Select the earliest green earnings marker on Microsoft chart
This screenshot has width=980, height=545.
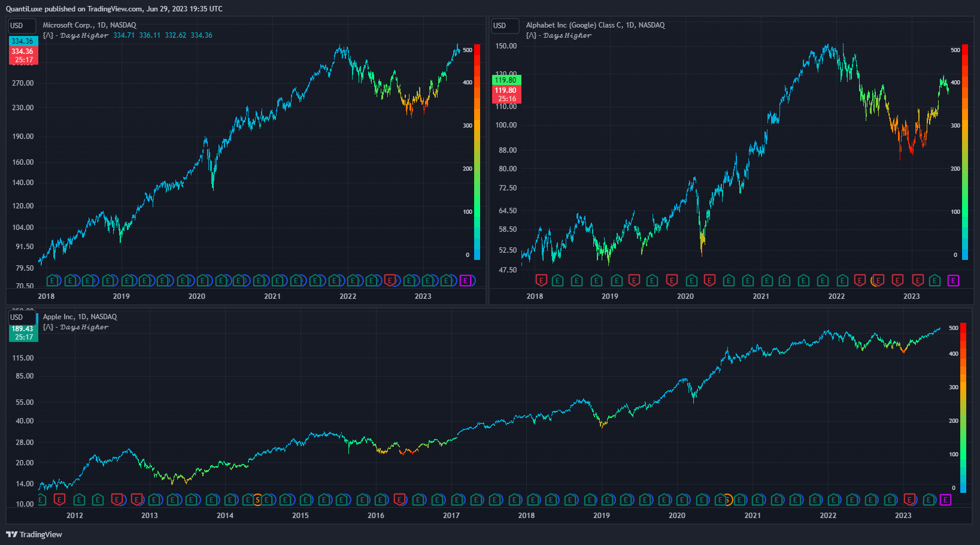coord(53,280)
